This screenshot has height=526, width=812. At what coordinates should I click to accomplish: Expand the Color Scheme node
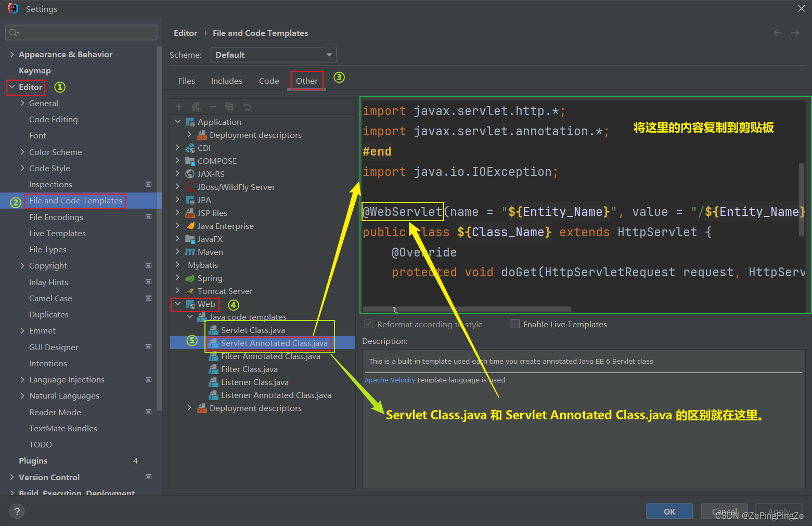22,152
